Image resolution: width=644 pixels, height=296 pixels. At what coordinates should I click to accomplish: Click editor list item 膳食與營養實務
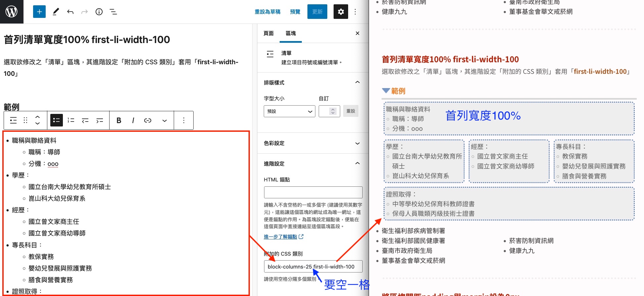coord(51,280)
